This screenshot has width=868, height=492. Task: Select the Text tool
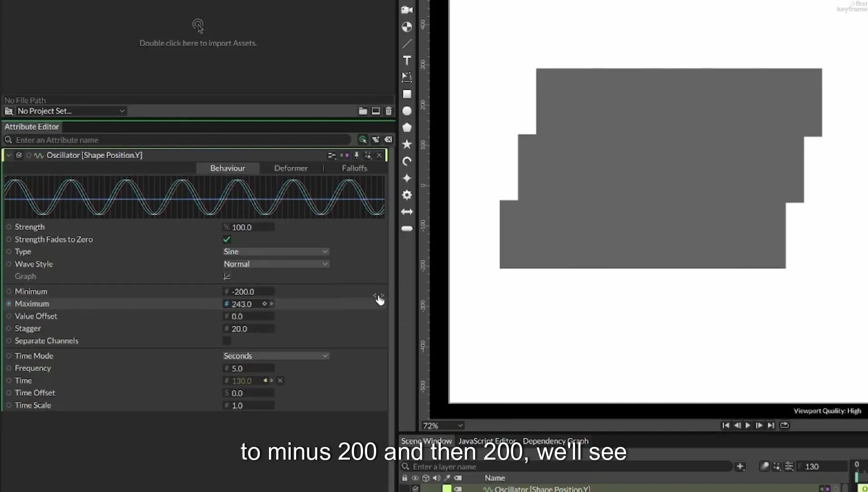[407, 60]
